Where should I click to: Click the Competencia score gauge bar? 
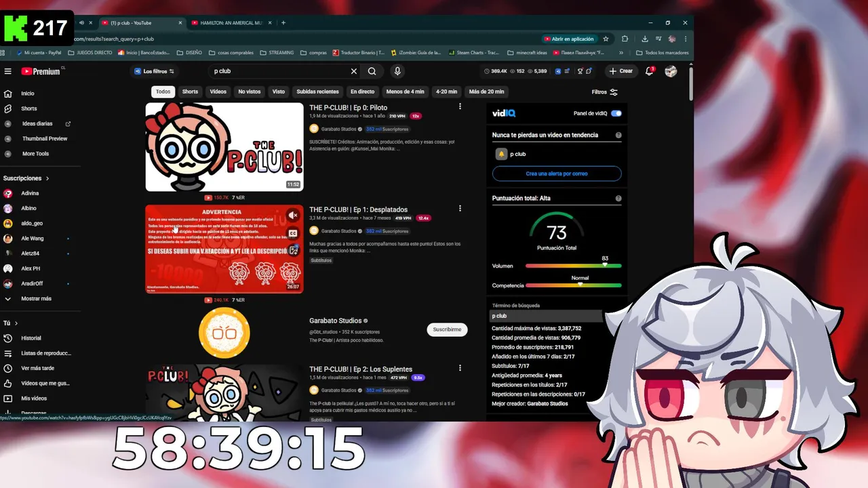pyautogui.click(x=573, y=285)
